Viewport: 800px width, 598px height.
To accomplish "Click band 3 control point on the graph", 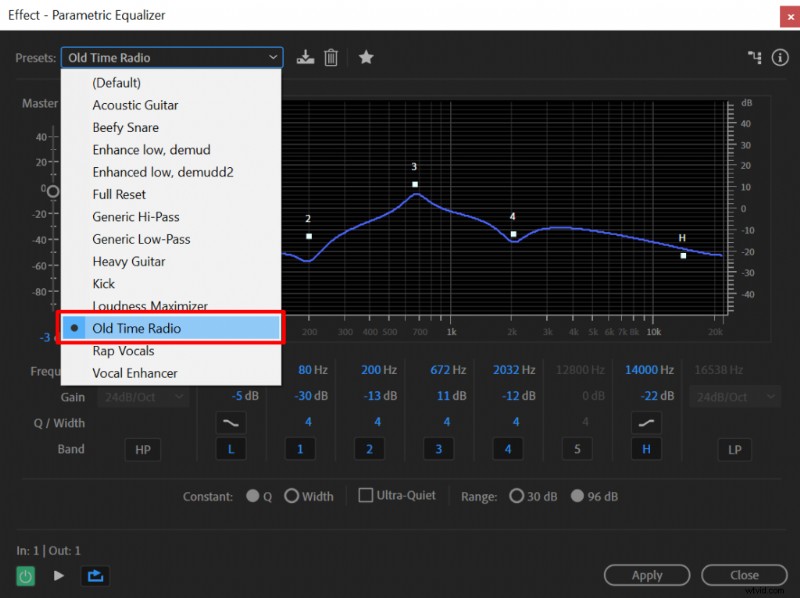I will [414, 184].
